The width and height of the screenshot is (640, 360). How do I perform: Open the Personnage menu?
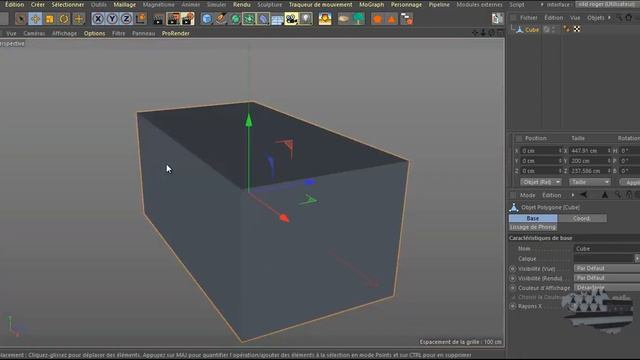click(406, 4)
